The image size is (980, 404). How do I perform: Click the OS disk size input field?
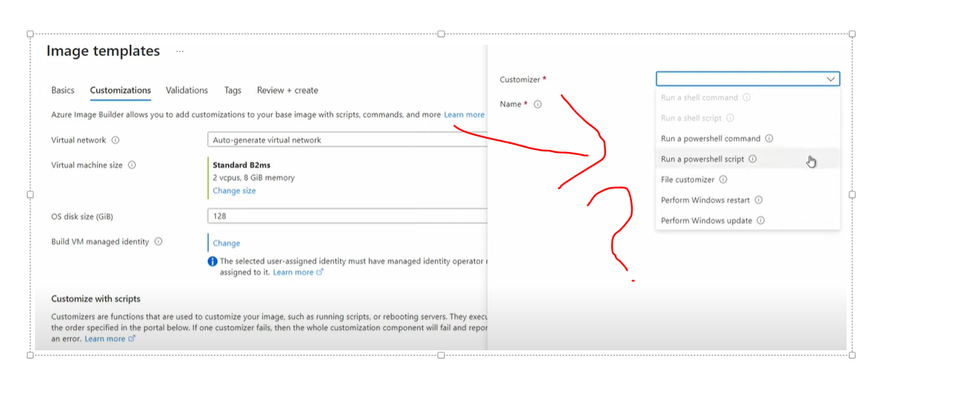tap(347, 216)
